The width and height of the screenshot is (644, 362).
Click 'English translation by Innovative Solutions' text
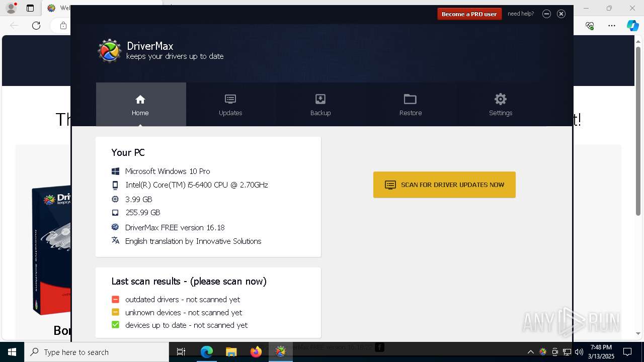pos(193,241)
